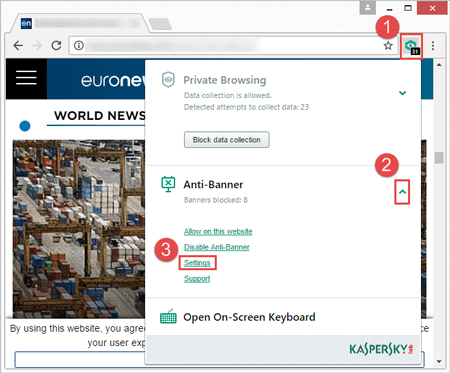
Task: Collapse the Anti-Banner section chevron
Action: [402, 192]
